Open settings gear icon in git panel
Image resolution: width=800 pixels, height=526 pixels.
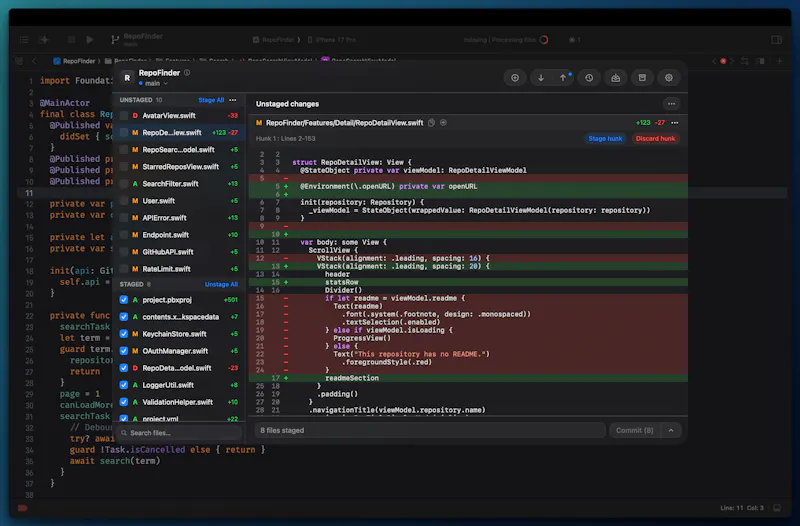[669, 78]
